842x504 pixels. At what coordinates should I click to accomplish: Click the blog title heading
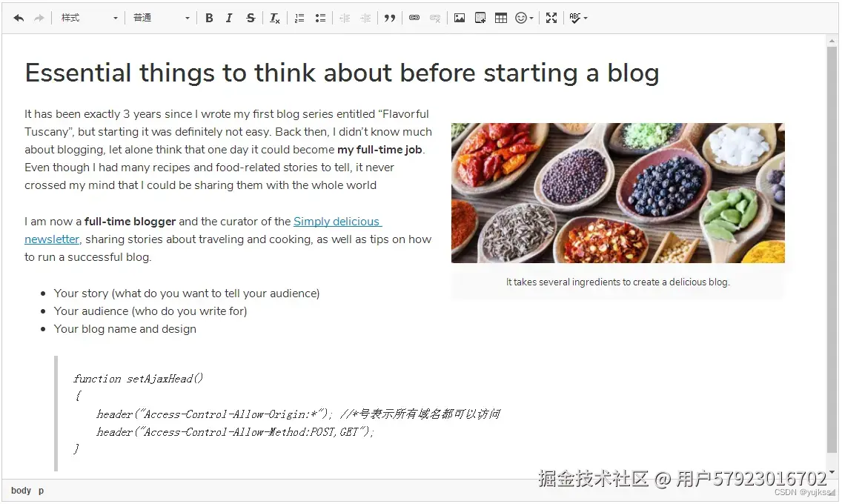pos(342,73)
